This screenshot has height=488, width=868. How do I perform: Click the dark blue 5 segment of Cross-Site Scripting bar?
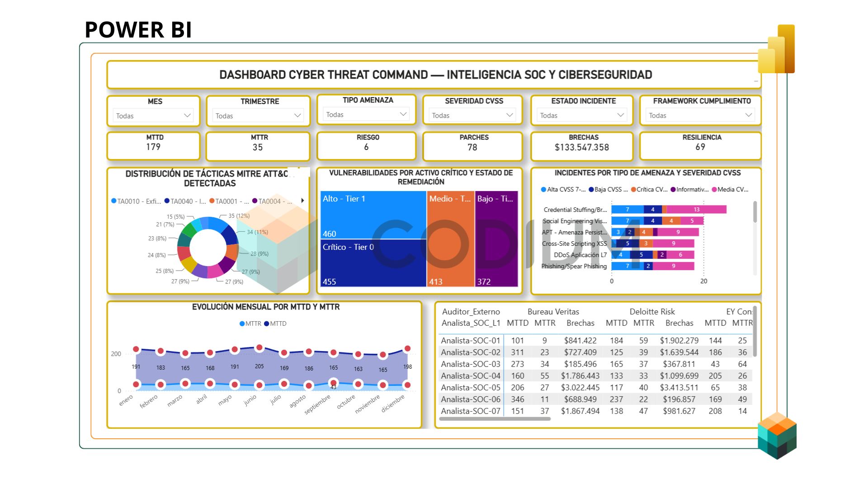[x=627, y=243]
